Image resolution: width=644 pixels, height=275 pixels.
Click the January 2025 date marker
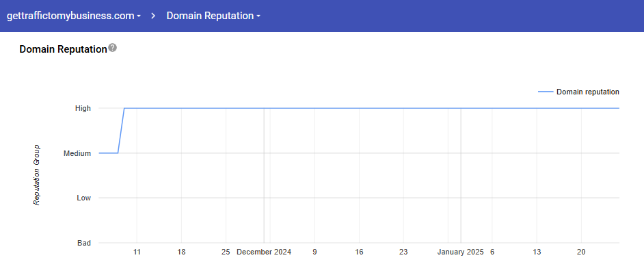[x=460, y=252]
